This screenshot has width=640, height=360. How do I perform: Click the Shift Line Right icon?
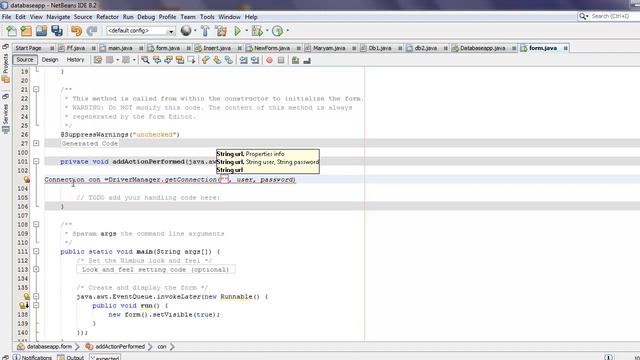[255, 60]
